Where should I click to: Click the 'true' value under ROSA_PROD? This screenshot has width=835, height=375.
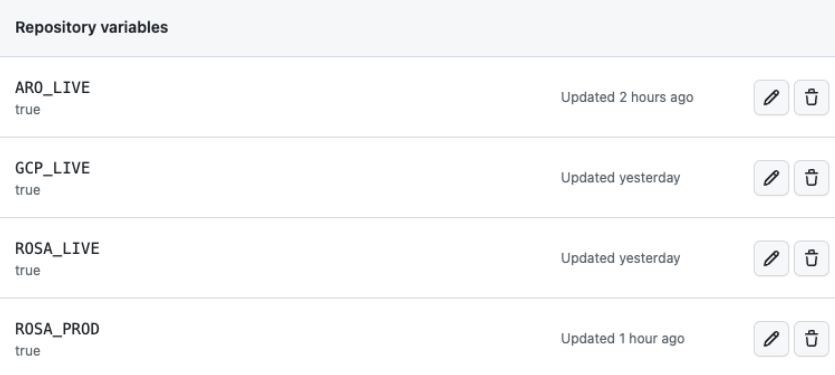(28, 351)
